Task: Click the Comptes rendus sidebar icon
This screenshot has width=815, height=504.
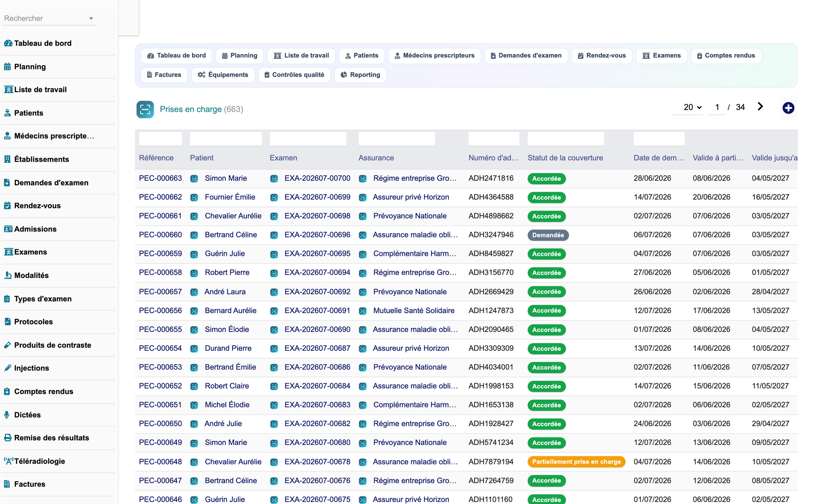Action: click(x=8, y=391)
